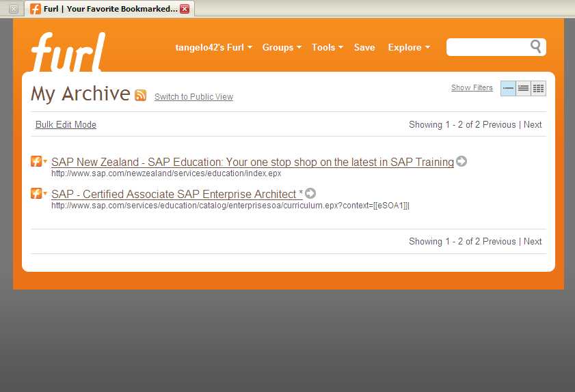Image resolution: width=575 pixels, height=392 pixels.
Task: Click Show Filters link
Action: pos(472,87)
